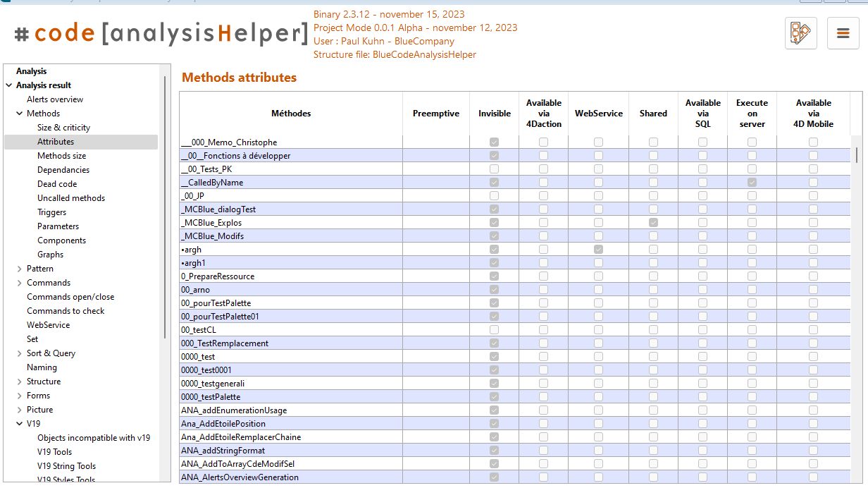
Task: Click the WebService column header
Action: point(599,114)
